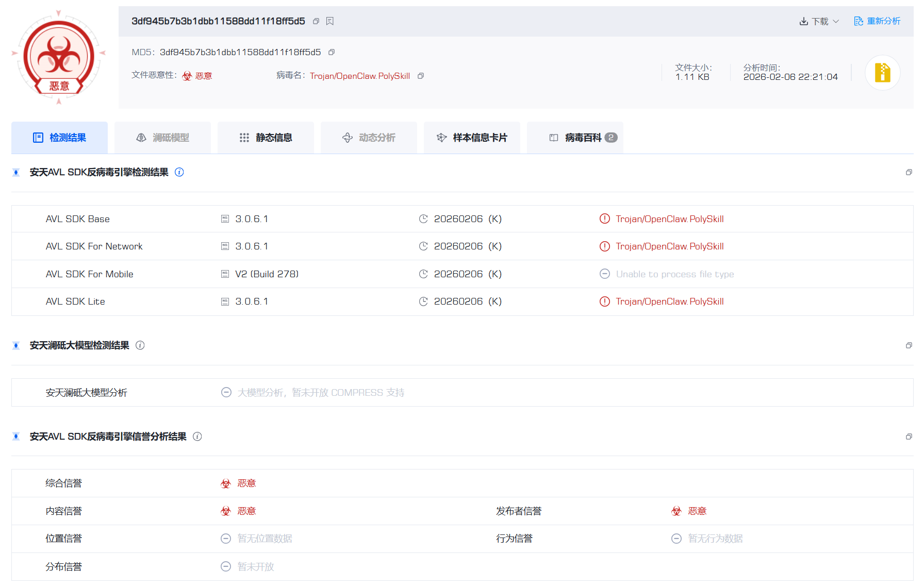Collapse the AVL SDK detection results section
Viewport: 924px width, 587px height.
(909, 172)
